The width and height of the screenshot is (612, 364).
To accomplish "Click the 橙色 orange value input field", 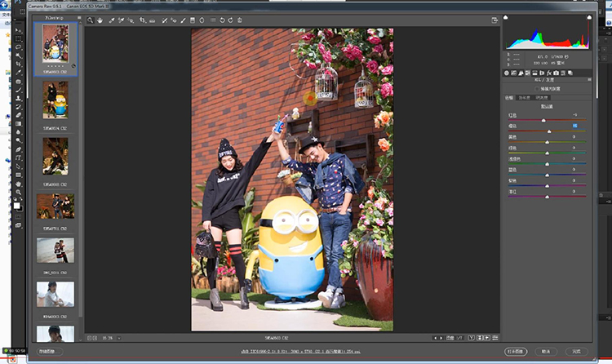I will click(x=574, y=126).
